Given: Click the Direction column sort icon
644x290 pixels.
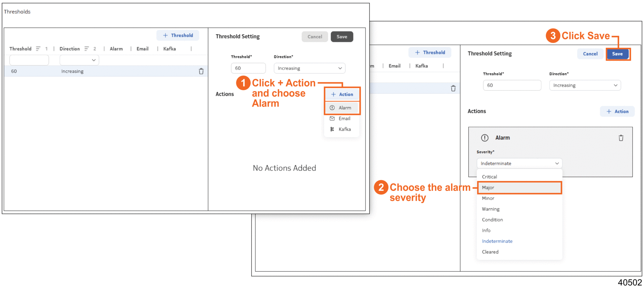Looking at the screenshot, I should [x=86, y=49].
